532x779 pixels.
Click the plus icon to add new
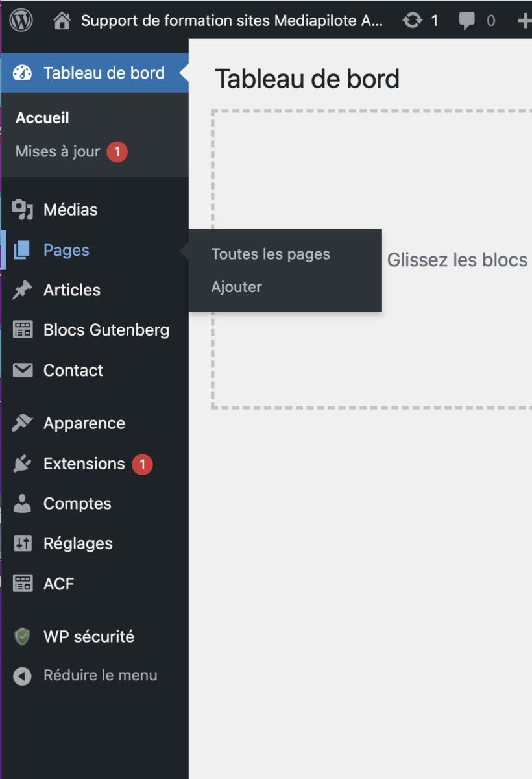524,21
